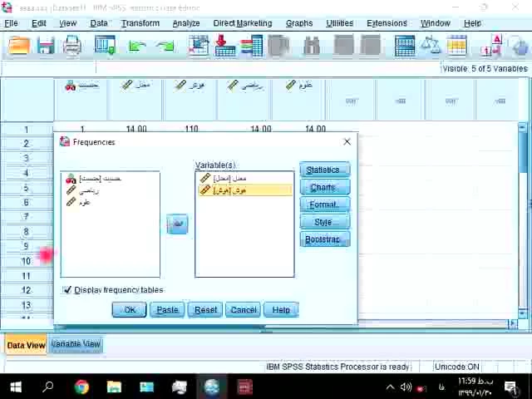Open the Analyze menu
Screen dimensions: 532x399
tap(185, 23)
